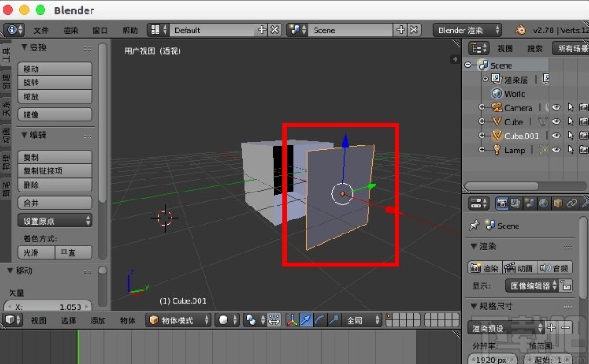Open the Outliner editor type selector
The width and height of the screenshot is (589, 364).
[x=478, y=49]
